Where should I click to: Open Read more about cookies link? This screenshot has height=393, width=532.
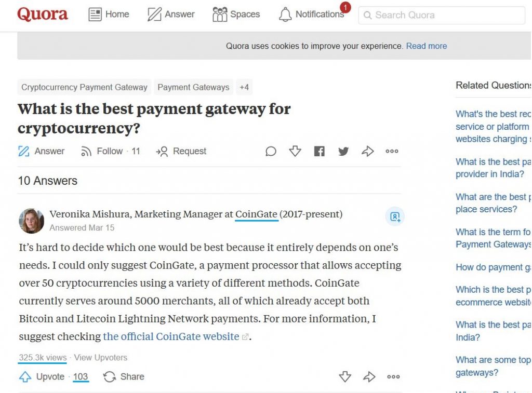(x=427, y=46)
